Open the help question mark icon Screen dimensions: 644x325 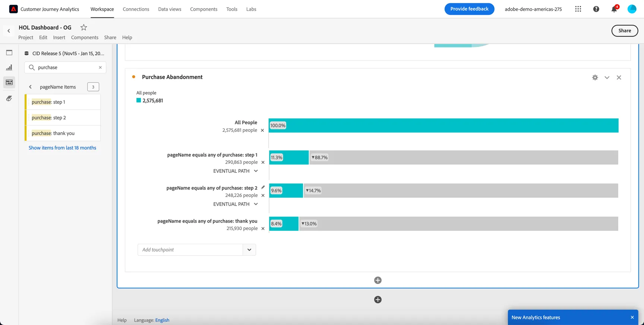click(x=596, y=9)
